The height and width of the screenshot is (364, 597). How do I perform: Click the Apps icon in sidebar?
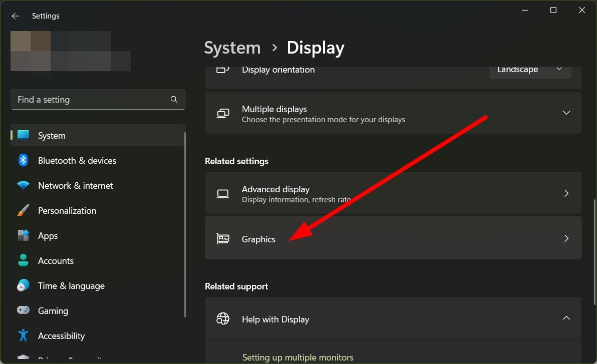point(23,236)
